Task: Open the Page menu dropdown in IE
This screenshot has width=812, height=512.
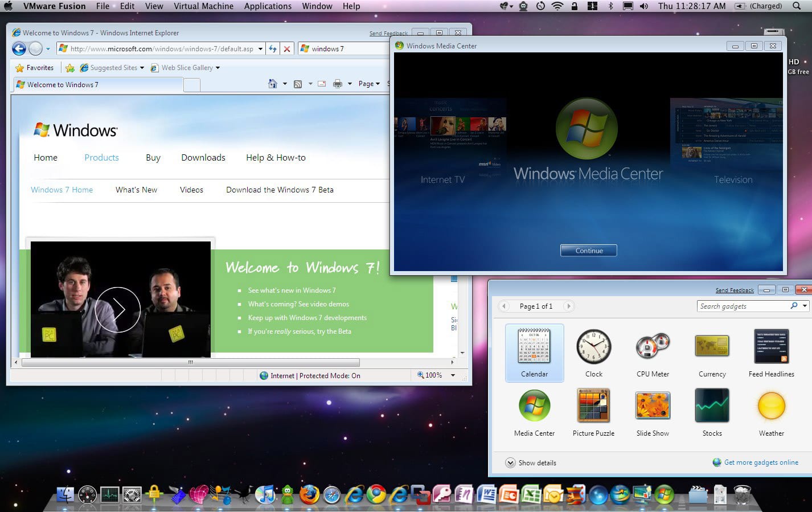Action: click(369, 84)
